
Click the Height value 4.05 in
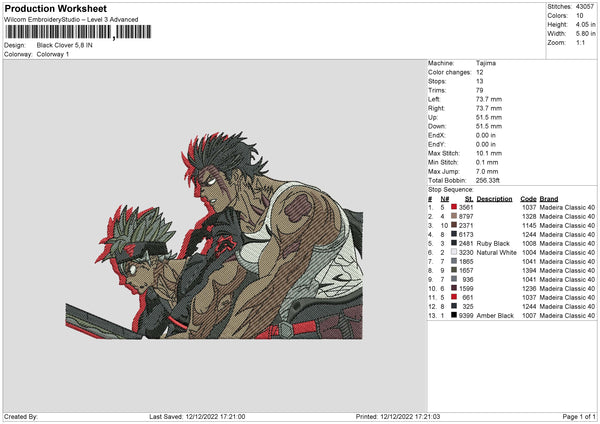585,24
